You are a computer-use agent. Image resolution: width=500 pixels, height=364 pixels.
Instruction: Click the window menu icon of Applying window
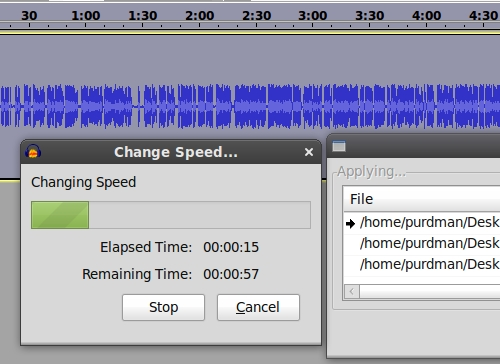click(x=339, y=146)
